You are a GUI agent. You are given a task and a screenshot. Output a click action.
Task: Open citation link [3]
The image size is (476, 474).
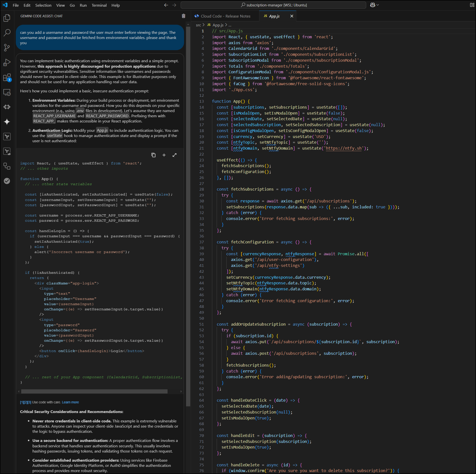29,402
